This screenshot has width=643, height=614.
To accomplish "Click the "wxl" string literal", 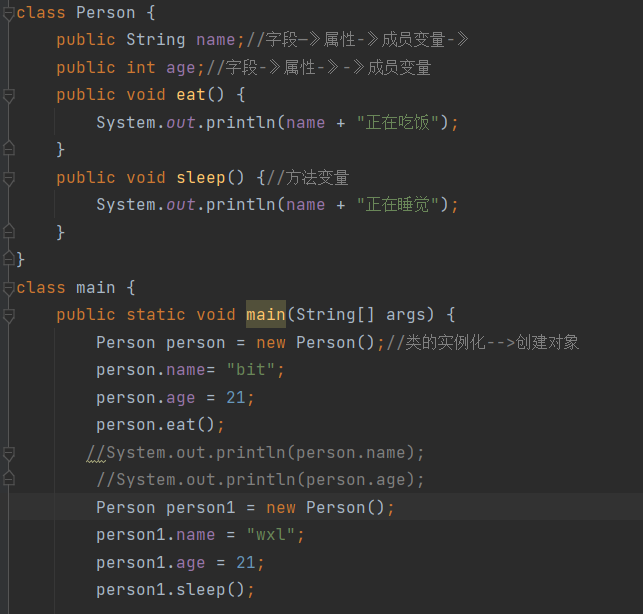I will (271, 535).
